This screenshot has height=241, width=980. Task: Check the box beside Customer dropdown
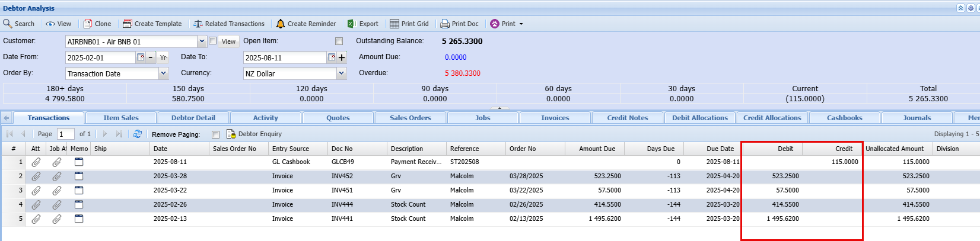[x=212, y=41]
